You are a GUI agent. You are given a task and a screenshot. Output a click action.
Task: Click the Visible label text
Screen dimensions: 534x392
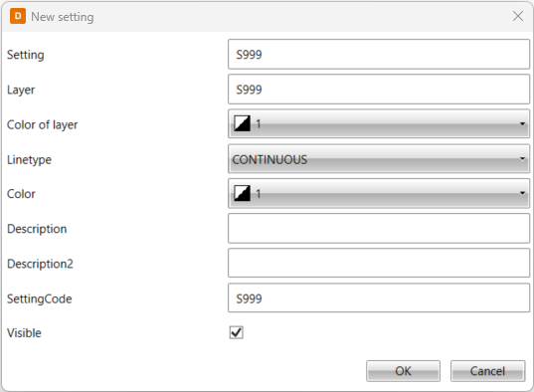point(24,333)
